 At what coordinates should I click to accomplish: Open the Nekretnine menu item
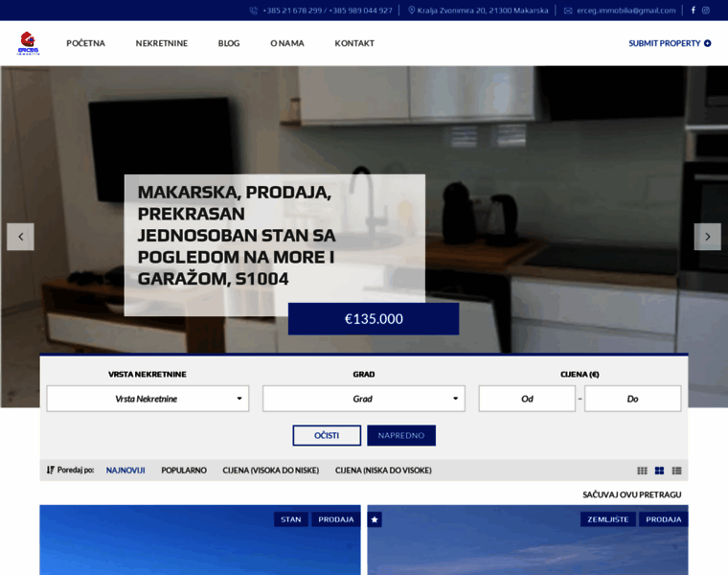(x=162, y=43)
